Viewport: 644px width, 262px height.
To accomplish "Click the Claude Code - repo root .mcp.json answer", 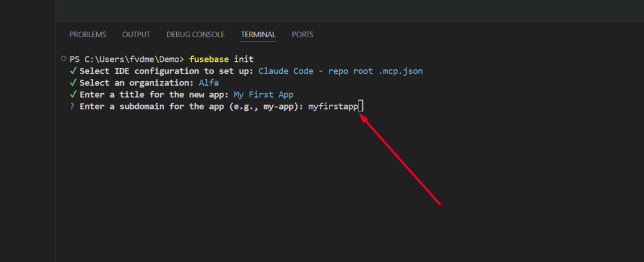I will (x=340, y=71).
